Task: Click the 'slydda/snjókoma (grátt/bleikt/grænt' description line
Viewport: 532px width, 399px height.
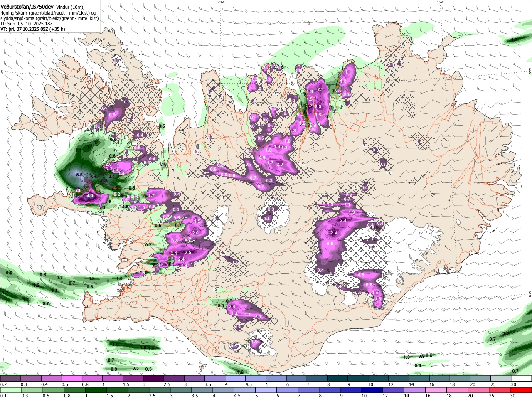Action: [49, 18]
